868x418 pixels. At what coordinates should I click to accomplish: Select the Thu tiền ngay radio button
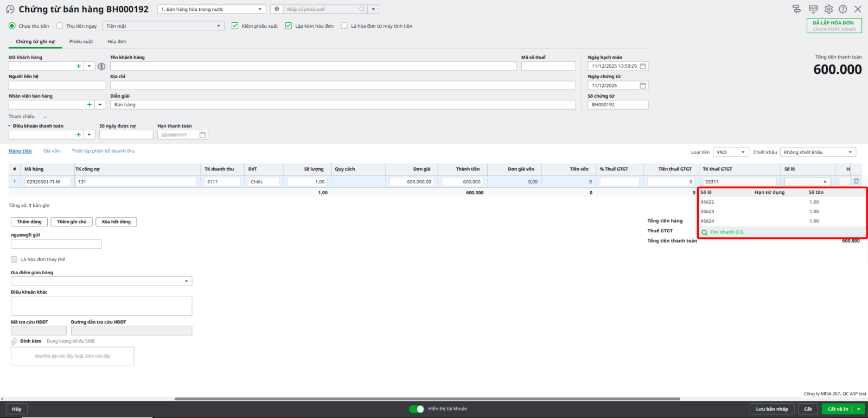click(x=60, y=26)
